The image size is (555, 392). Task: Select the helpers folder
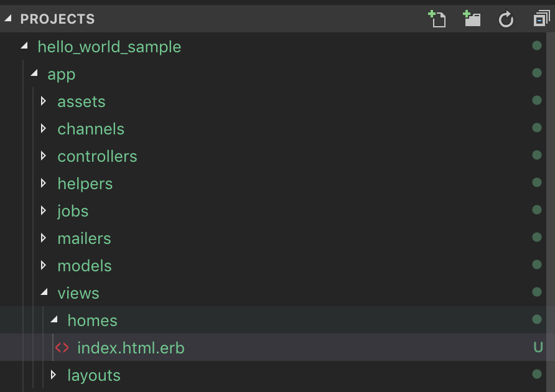[85, 184]
